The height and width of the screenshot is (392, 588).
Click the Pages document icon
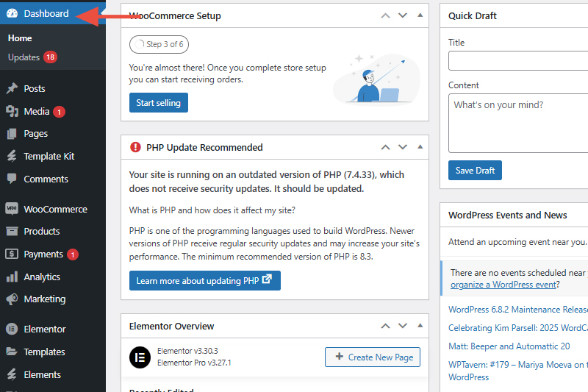point(12,134)
